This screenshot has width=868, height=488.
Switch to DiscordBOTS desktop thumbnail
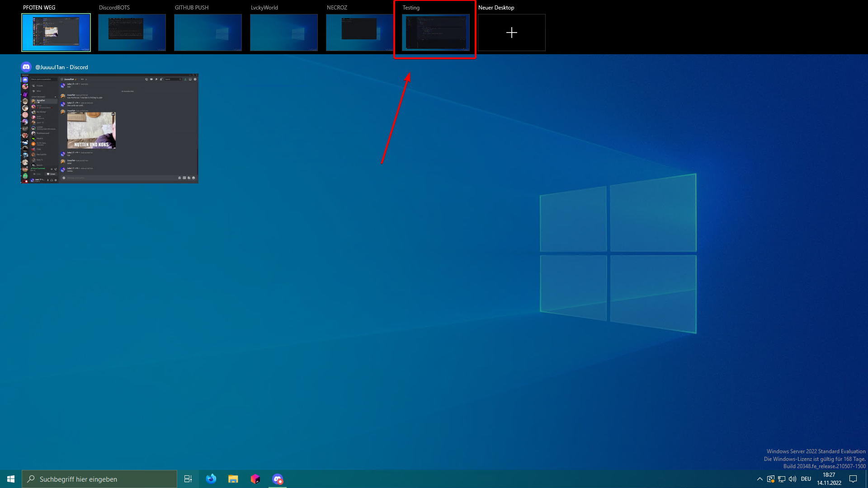pos(132,33)
